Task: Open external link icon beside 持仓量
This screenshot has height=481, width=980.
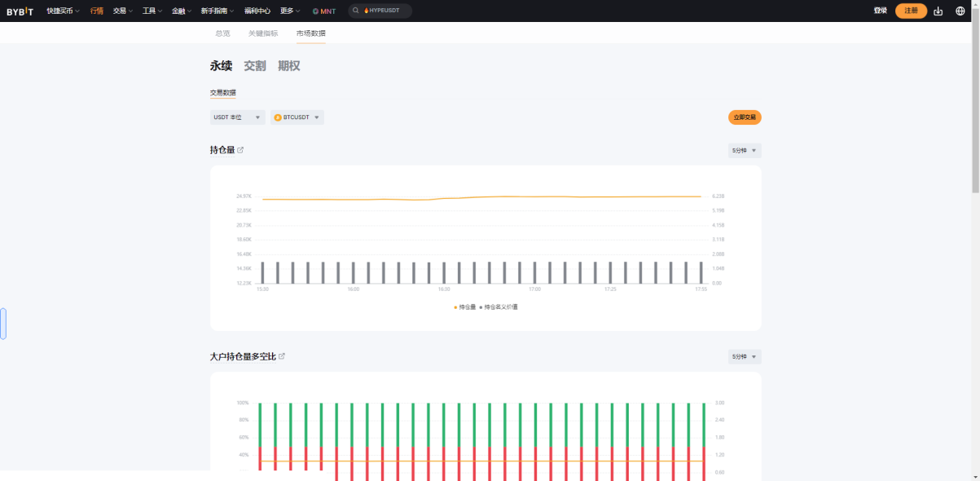Action: click(x=240, y=150)
